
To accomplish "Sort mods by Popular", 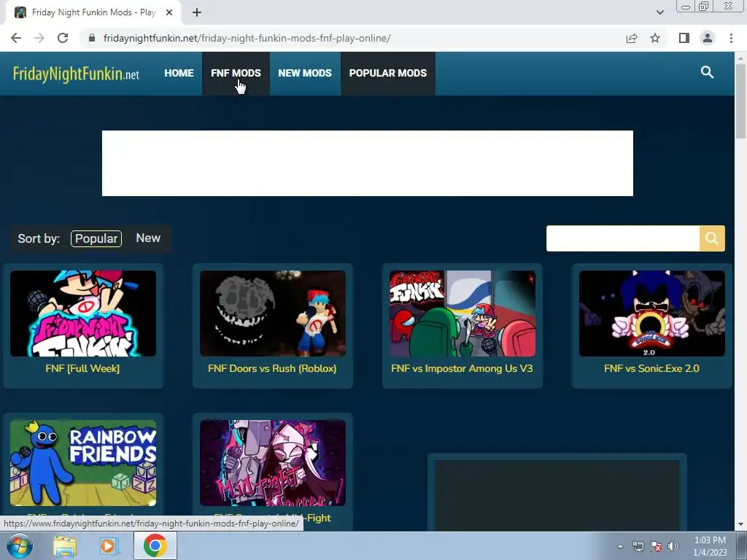I will point(96,238).
